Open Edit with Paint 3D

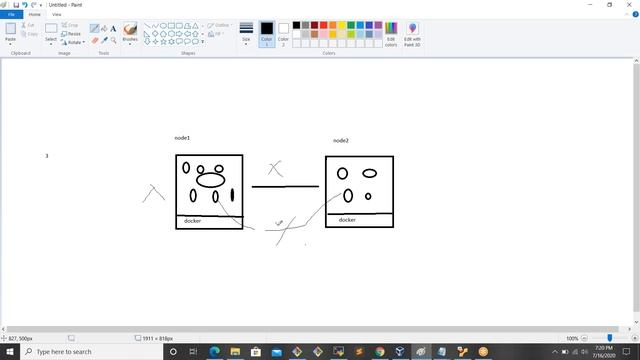pos(412,34)
